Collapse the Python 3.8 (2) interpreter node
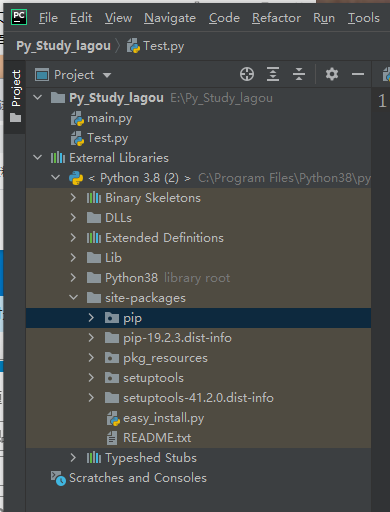 (56, 177)
